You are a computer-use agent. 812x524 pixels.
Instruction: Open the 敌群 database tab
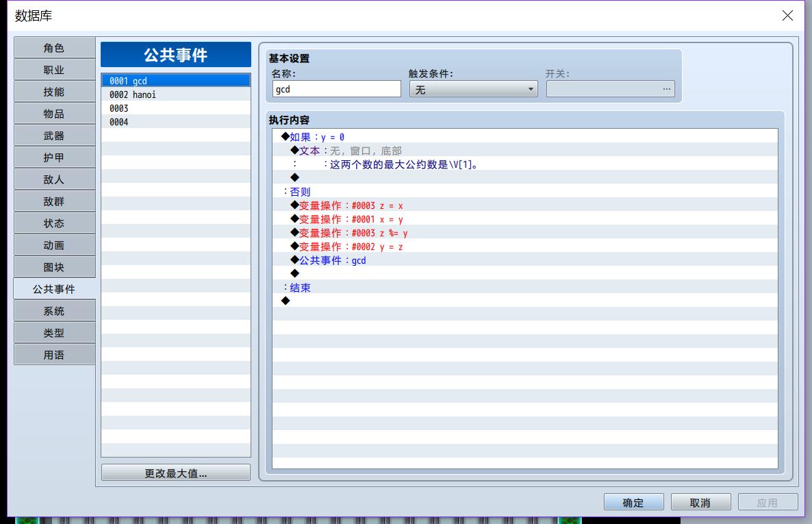[x=54, y=201]
